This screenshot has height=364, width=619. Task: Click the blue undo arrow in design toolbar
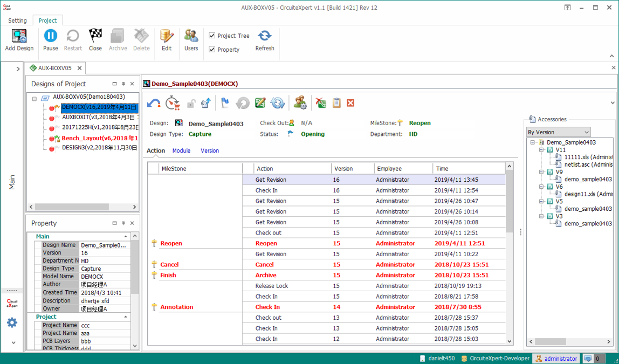(x=154, y=103)
